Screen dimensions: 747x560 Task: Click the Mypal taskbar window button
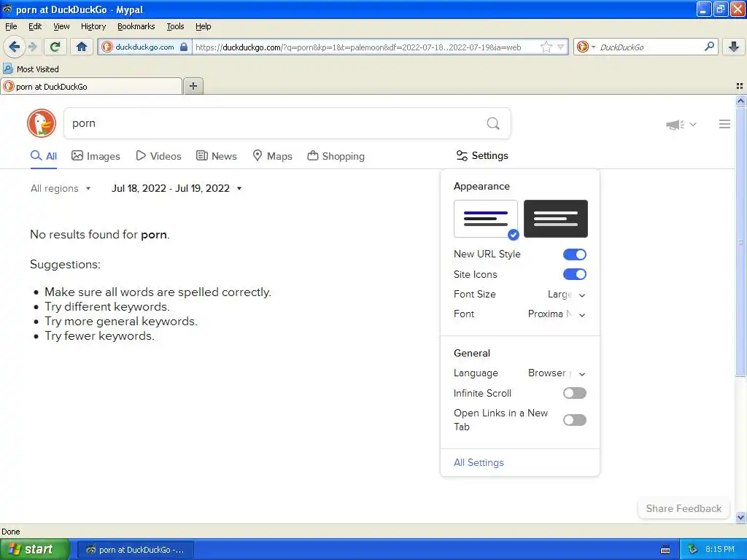pyautogui.click(x=135, y=550)
